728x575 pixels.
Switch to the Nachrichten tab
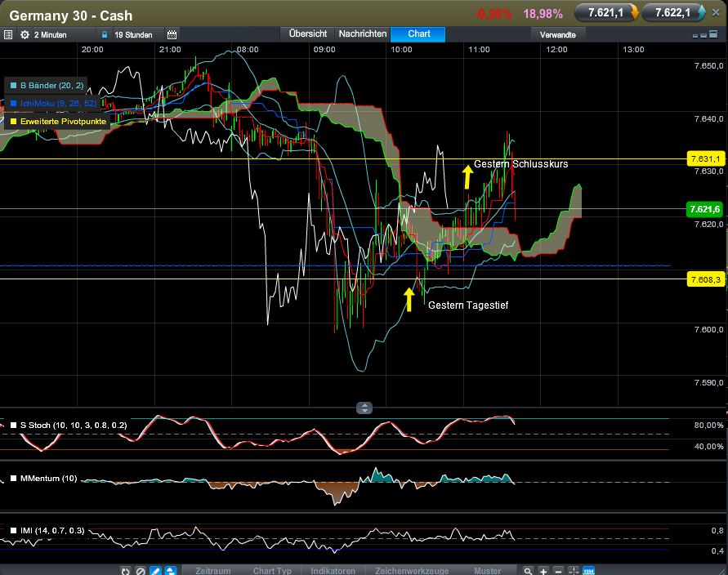pos(363,33)
